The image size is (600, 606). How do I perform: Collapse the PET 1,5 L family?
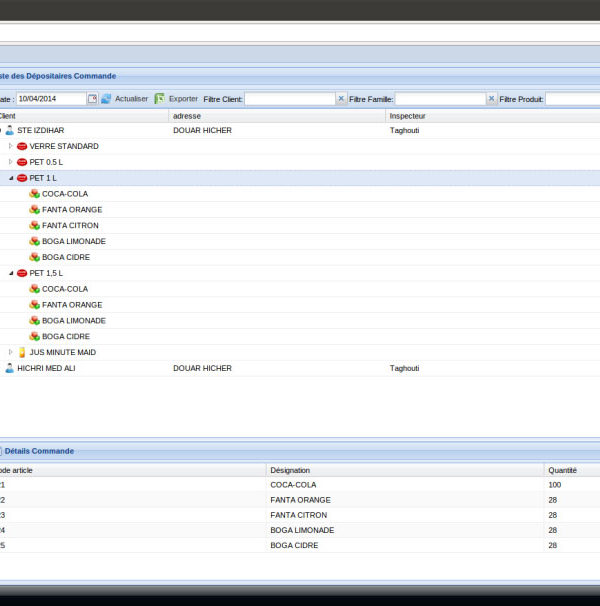[x=11, y=273]
